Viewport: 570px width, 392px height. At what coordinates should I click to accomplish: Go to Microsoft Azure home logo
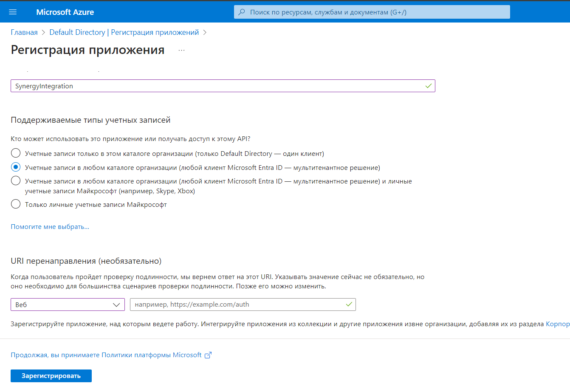(65, 12)
